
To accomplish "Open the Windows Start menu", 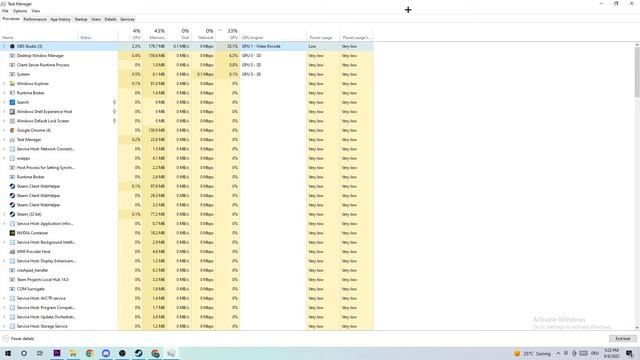I will 8,353.
